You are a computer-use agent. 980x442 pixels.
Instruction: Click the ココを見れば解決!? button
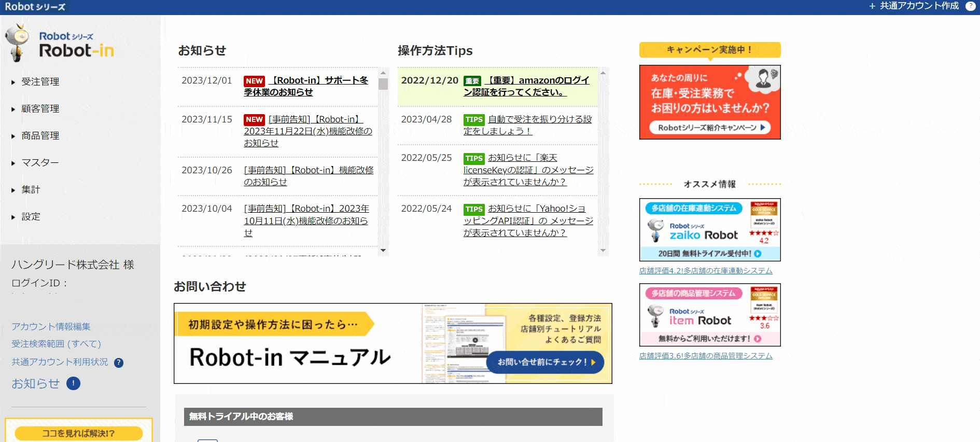[78, 433]
